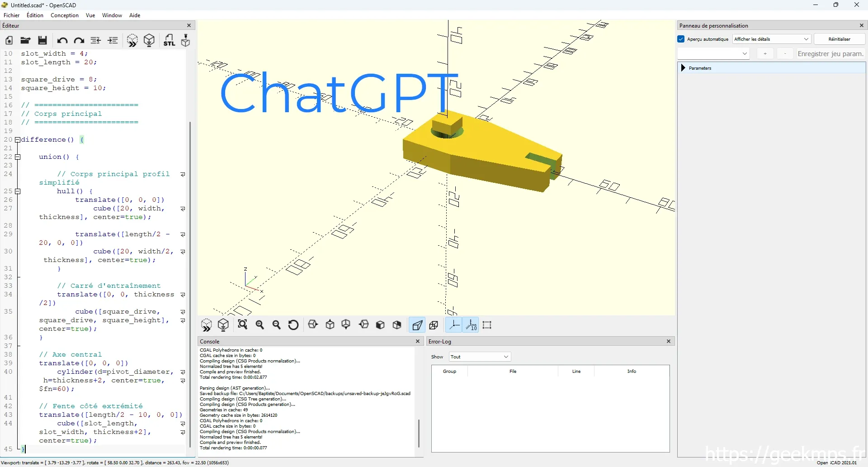Expand the Parameters section
868x467 pixels.
tap(684, 68)
